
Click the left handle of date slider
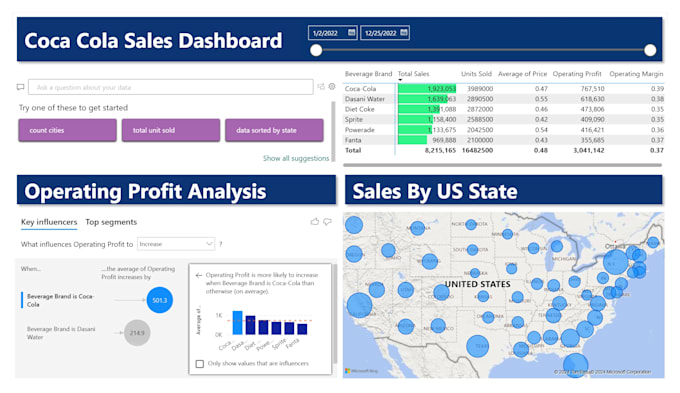point(316,50)
